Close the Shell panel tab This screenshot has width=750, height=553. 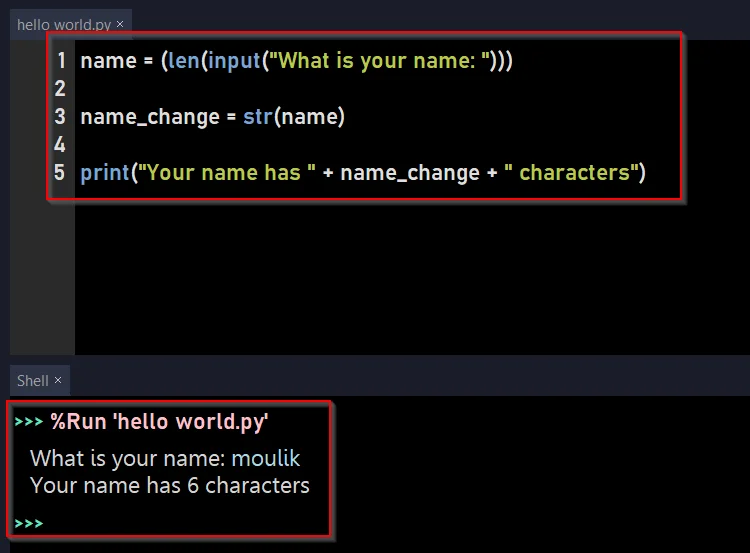(x=58, y=380)
